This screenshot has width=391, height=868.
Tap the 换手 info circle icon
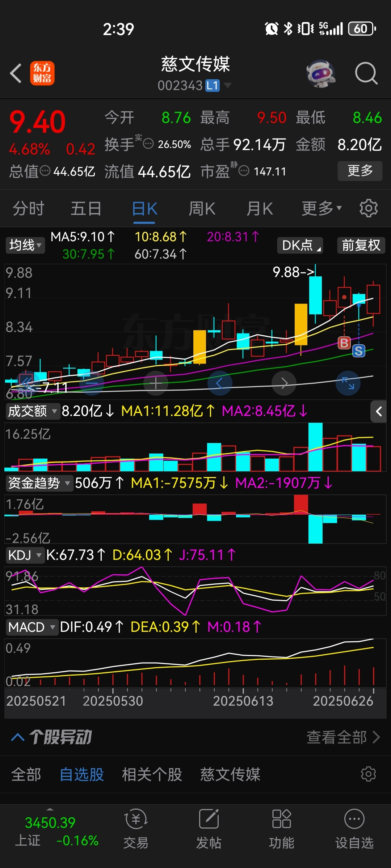pyautogui.click(x=148, y=144)
